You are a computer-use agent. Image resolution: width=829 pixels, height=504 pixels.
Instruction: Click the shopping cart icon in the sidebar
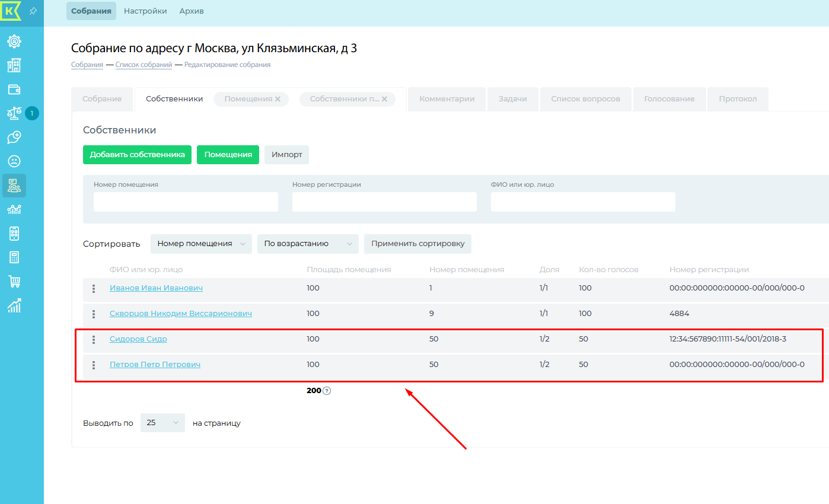click(x=14, y=282)
